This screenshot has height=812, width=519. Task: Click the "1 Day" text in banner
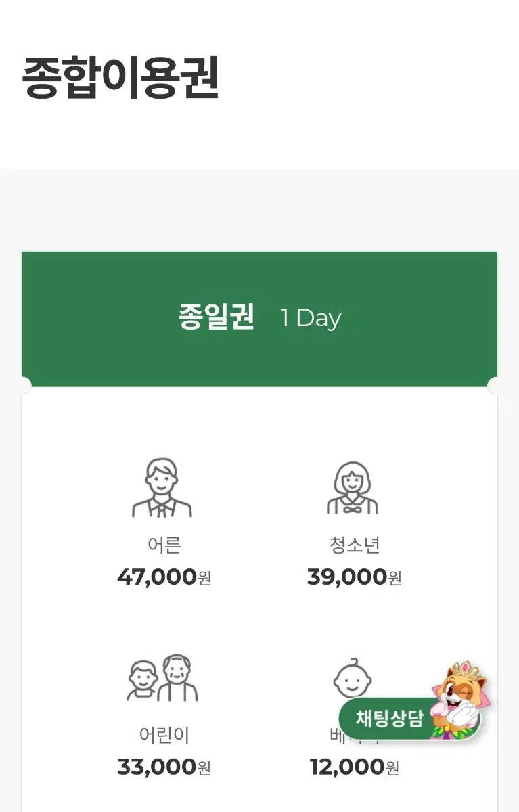coord(311,318)
